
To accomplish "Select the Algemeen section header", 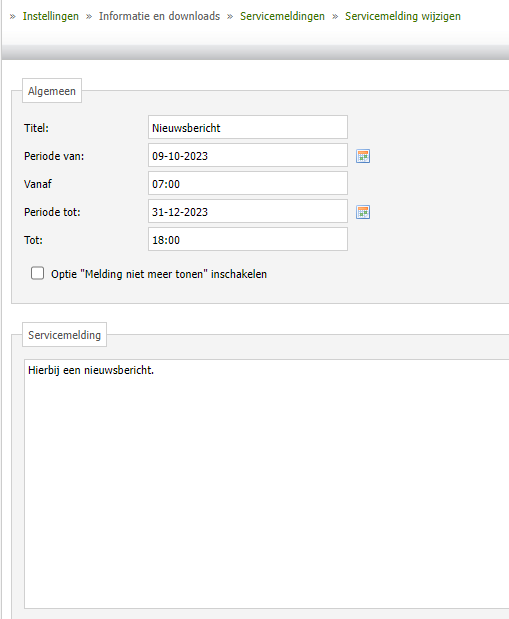I will pos(52,91).
